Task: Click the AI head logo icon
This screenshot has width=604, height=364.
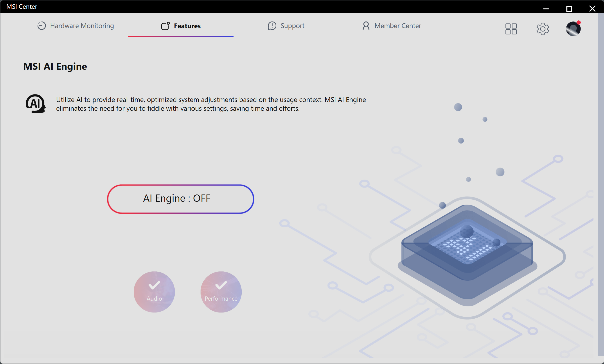Action: [x=36, y=104]
